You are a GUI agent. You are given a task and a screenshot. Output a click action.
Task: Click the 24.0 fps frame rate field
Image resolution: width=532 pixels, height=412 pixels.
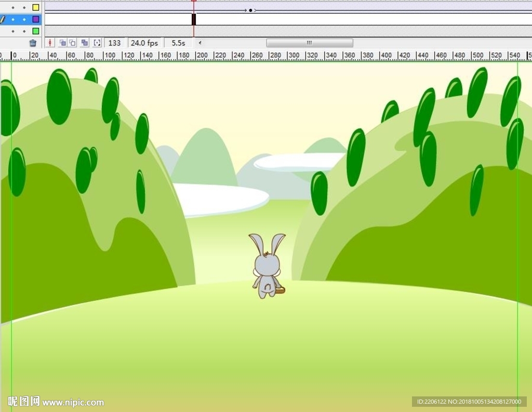pyautogui.click(x=144, y=43)
